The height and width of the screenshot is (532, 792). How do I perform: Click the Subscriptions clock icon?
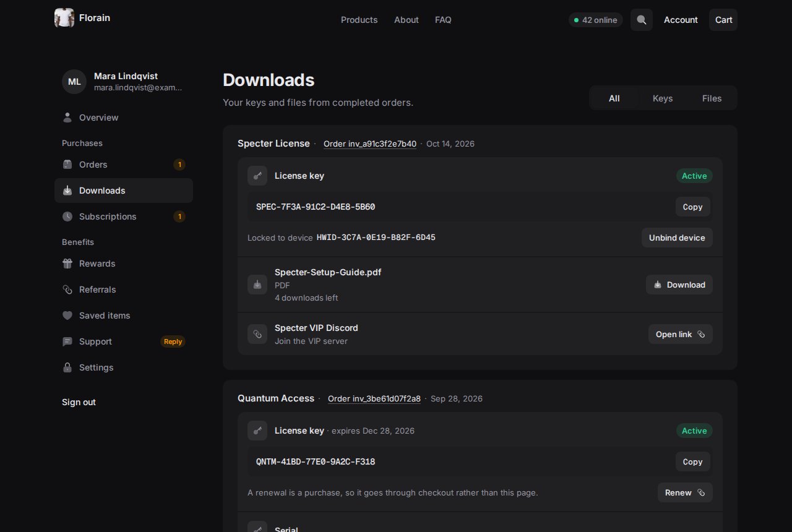pos(67,217)
